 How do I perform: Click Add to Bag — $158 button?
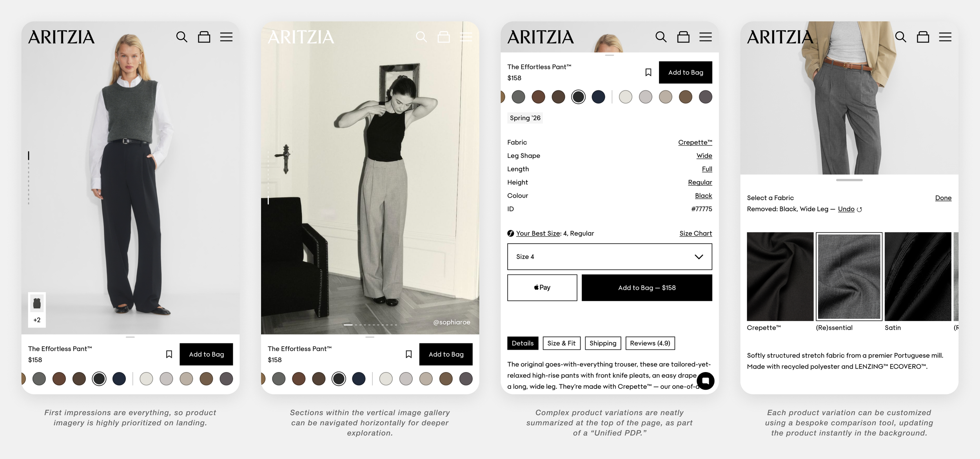point(647,287)
